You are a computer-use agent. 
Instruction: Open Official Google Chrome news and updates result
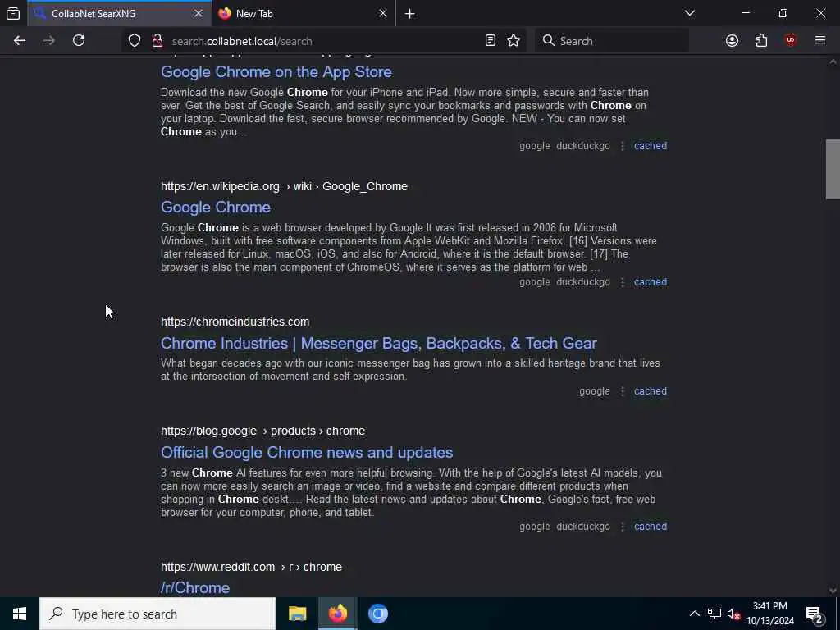(307, 452)
